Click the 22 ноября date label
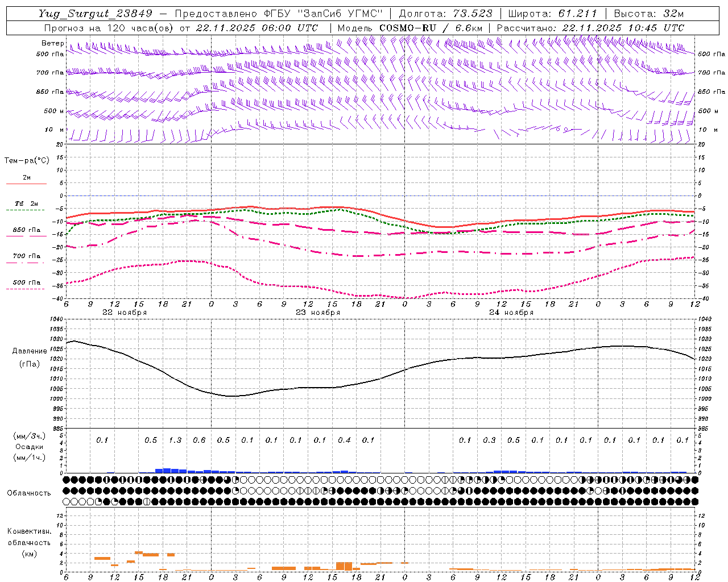The width and height of the screenshot is (728, 582). [x=125, y=313]
